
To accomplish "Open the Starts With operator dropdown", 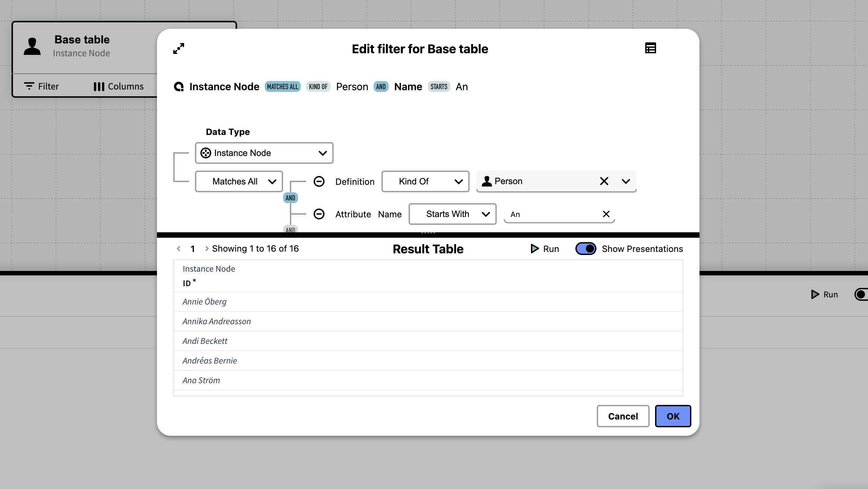I will tap(452, 214).
